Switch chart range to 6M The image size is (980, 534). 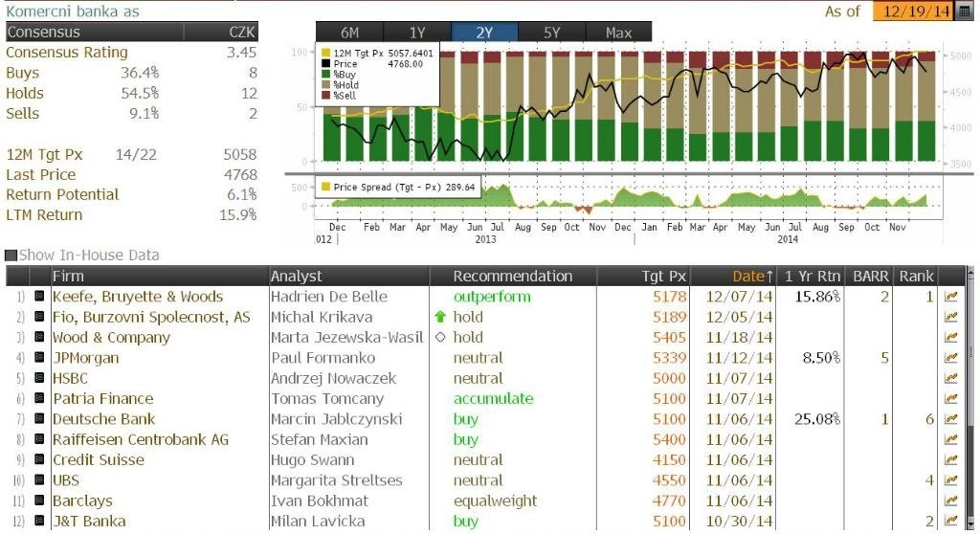[349, 33]
